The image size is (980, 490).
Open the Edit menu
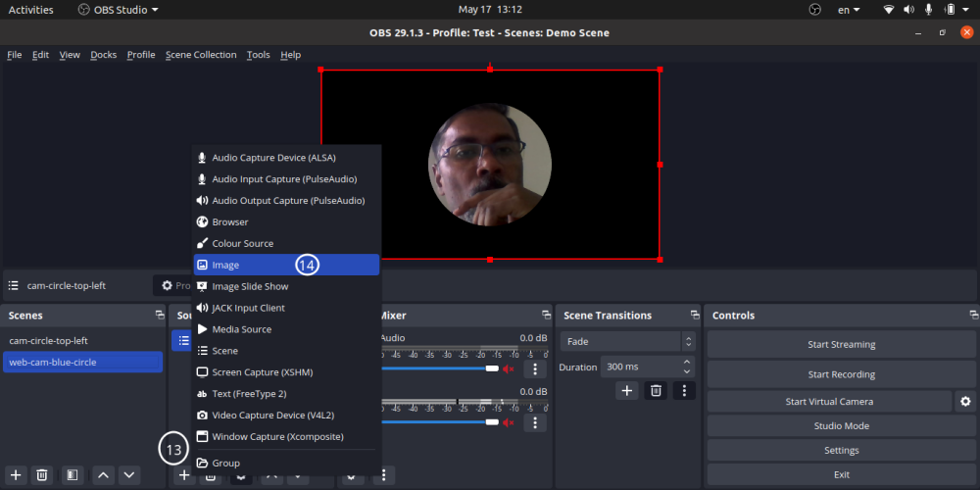pyautogui.click(x=40, y=54)
